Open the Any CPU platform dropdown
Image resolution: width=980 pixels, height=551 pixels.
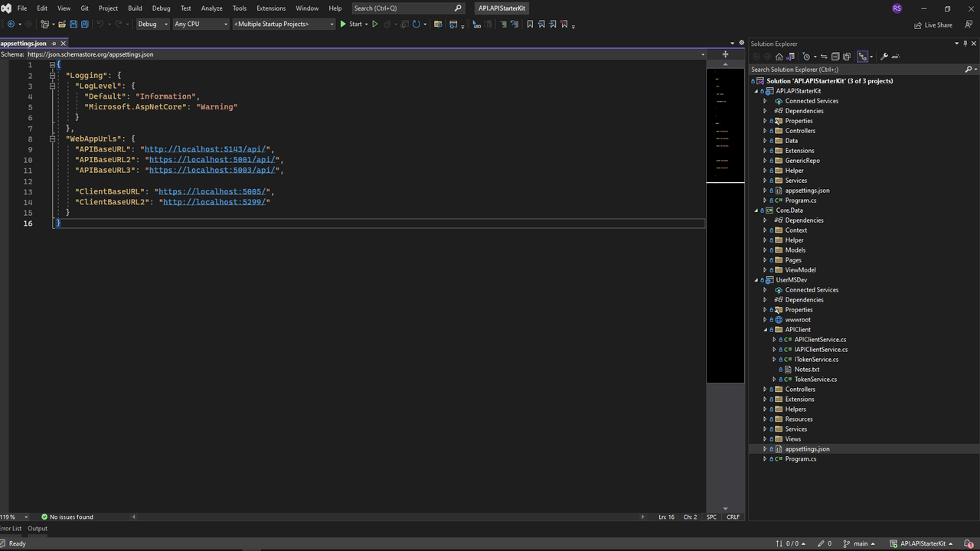click(201, 24)
